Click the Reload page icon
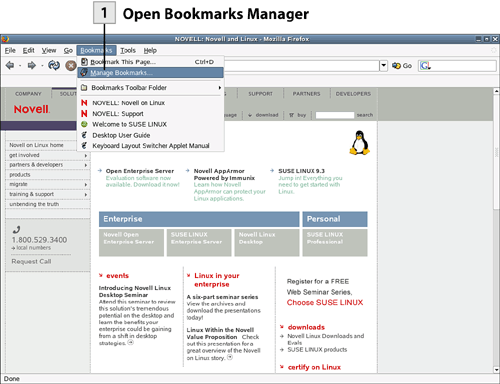The width and height of the screenshot is (500, 384). coord(54,65)
